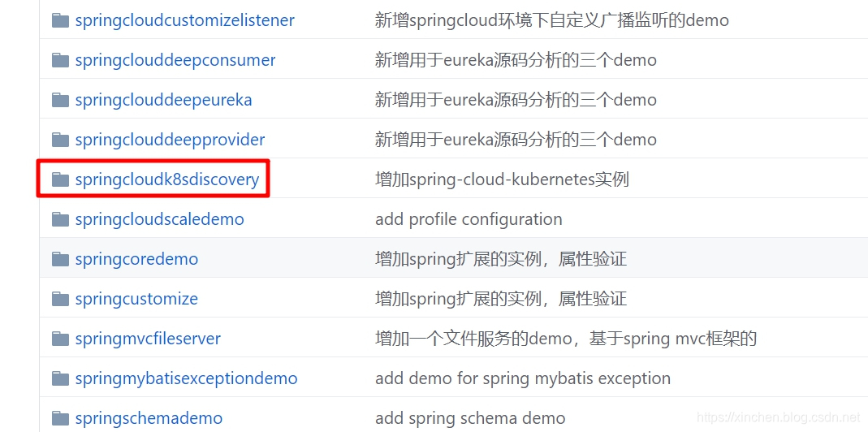Click folder icon next to springmvcfileserver
The image size is (868, 432).
coord(60,339)
